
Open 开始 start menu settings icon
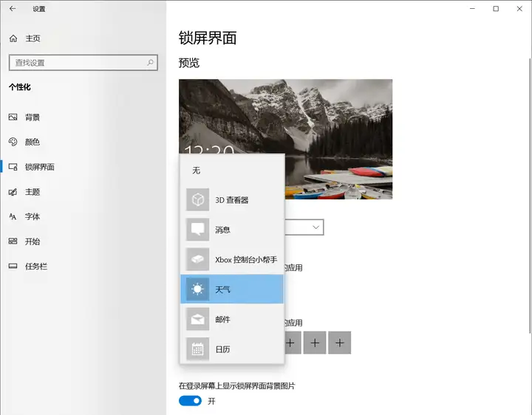pos(13,241)
